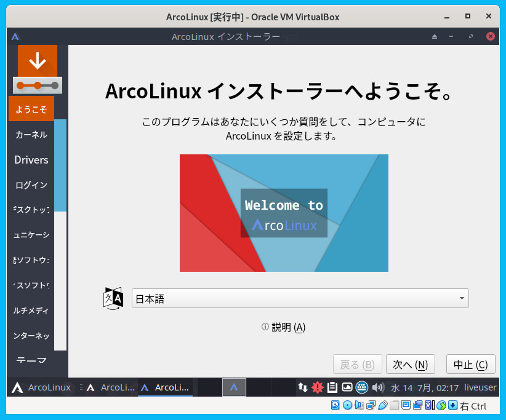Open the clipboard manager tray icon

coord(332,387)
